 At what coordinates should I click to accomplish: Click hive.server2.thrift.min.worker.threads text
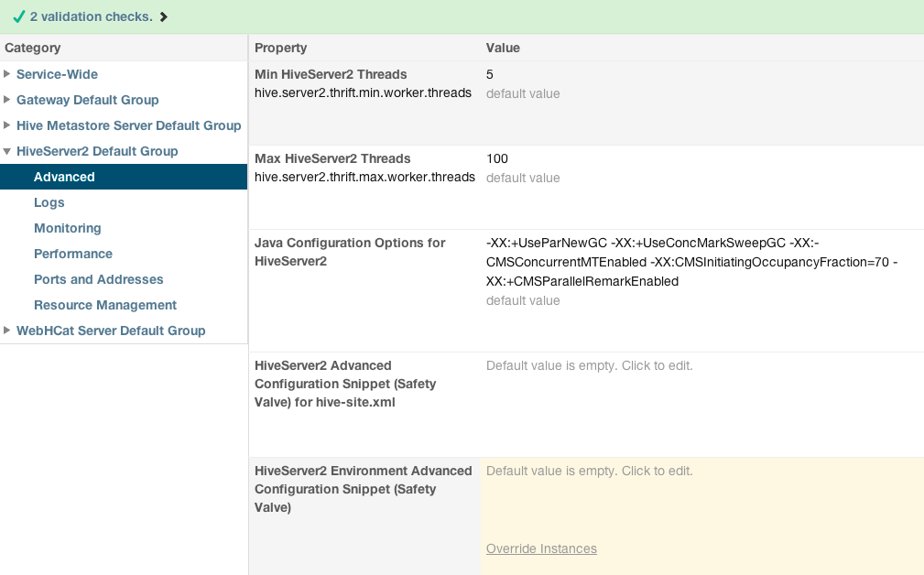(363, 93)
